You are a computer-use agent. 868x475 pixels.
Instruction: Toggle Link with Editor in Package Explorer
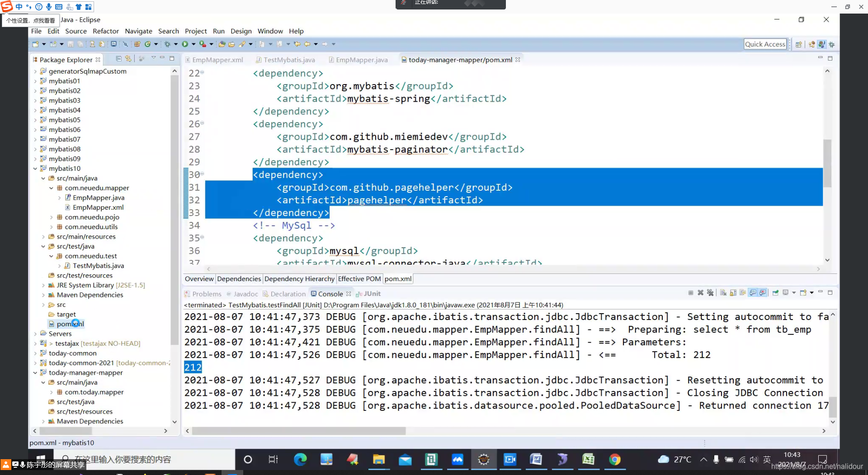click(x=128, y=59)
